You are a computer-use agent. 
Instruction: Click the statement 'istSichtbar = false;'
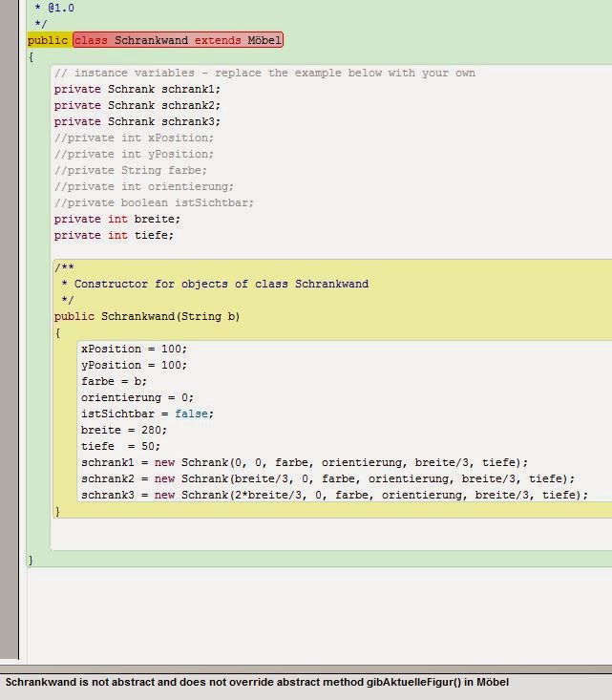click(147, 414)
